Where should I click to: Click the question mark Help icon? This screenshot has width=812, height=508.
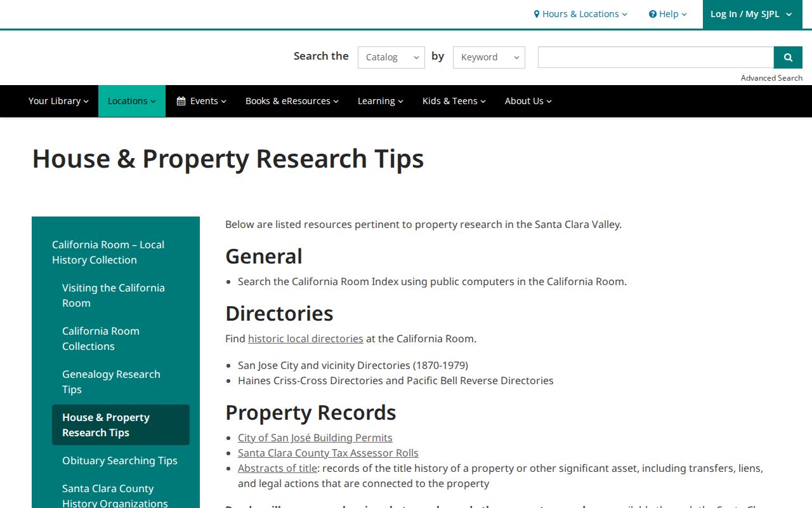click(652, 14)
